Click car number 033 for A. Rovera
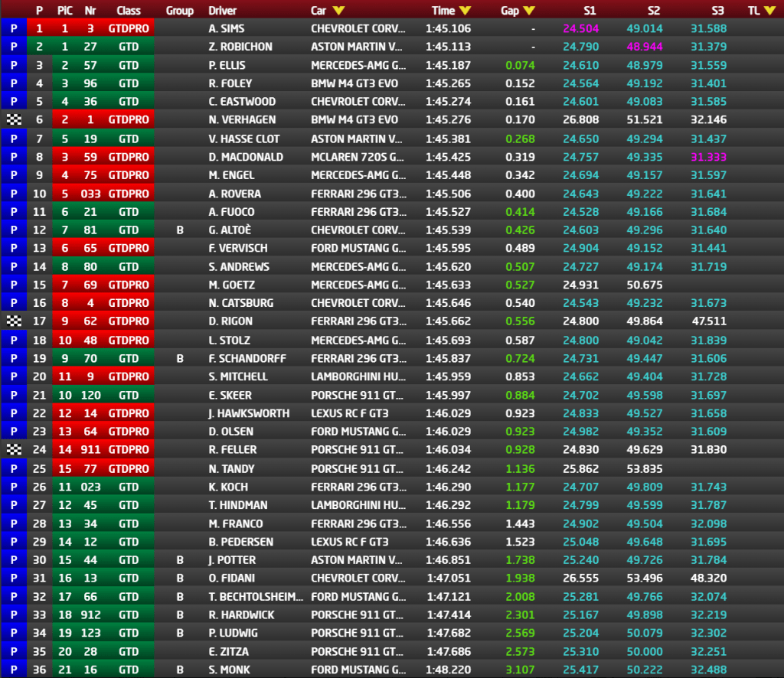Image resolution: width=784 pixels, height=678 pixels. pyautogui.click(x=90, y=194)
